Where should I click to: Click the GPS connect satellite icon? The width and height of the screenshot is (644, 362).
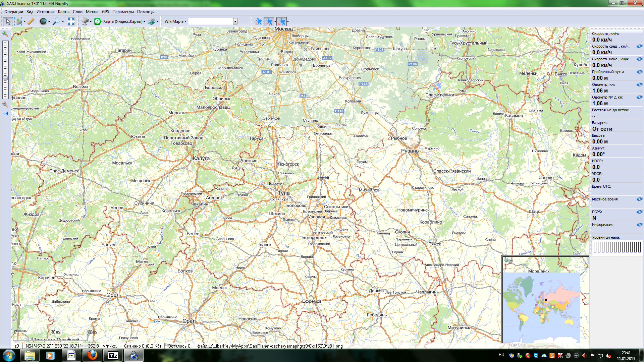(x=258, y=21)
